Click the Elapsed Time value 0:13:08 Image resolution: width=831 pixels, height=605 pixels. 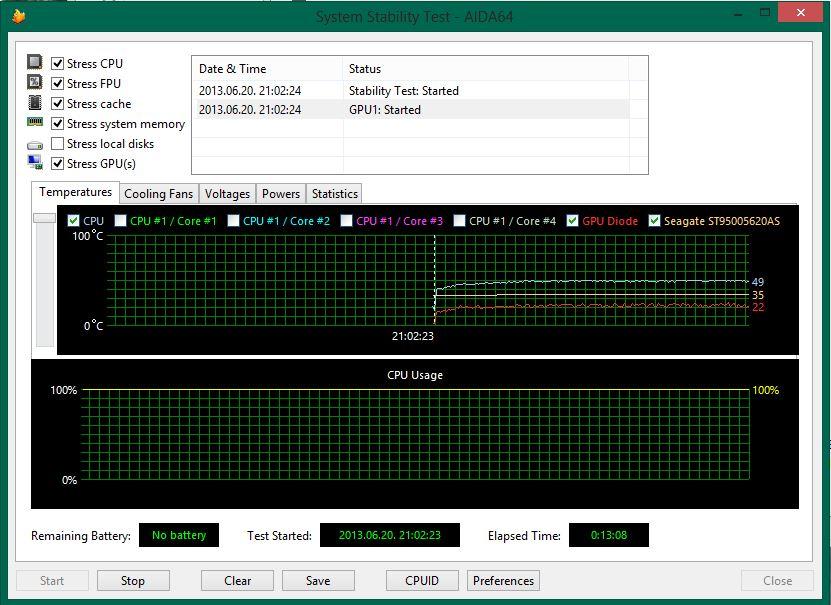click(608, 535)
